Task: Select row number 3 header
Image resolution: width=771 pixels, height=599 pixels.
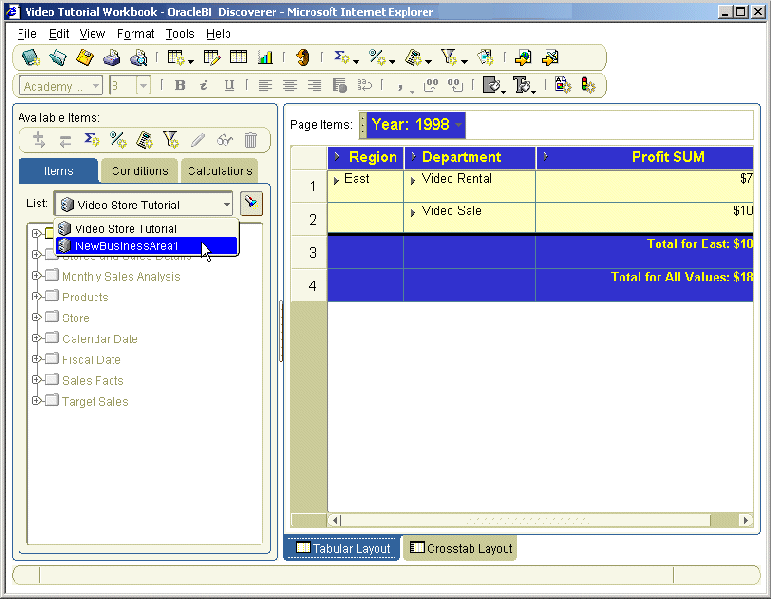Action: [x=309, y=252]
